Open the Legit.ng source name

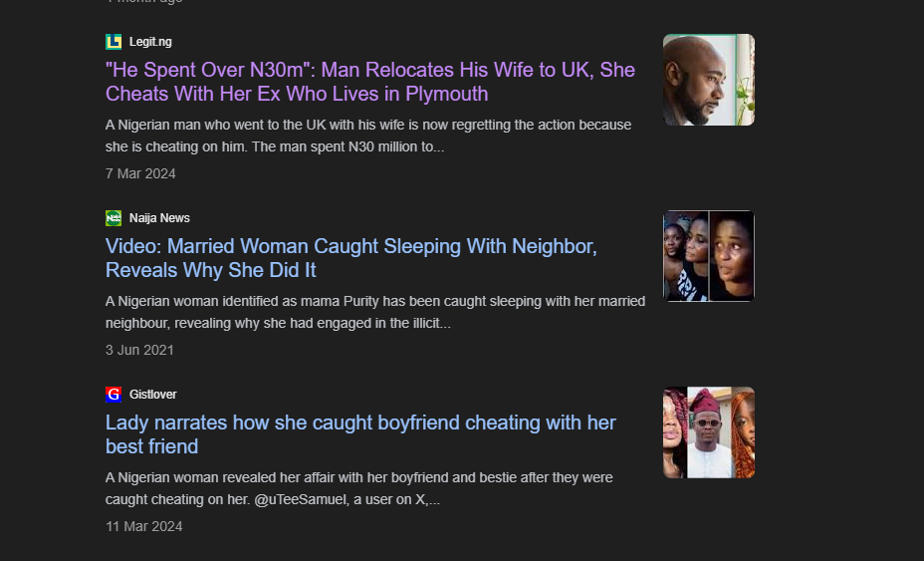[151, 42]
